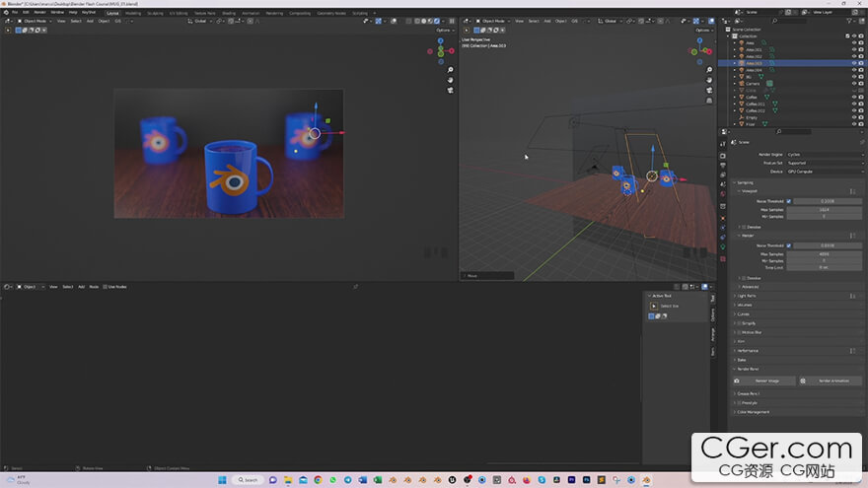Screen dimensions: 868x488
Task: Switch to the Shading workspace tab
Action: 229,13
